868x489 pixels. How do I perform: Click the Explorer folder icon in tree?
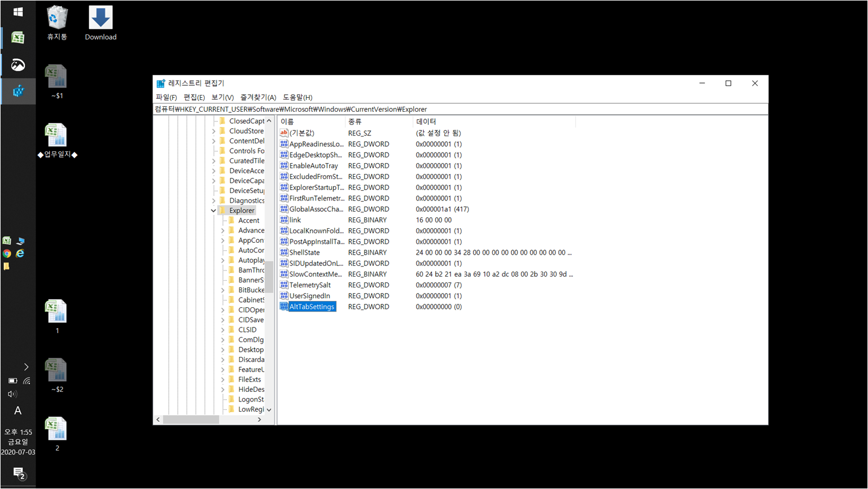coord(222,210)
